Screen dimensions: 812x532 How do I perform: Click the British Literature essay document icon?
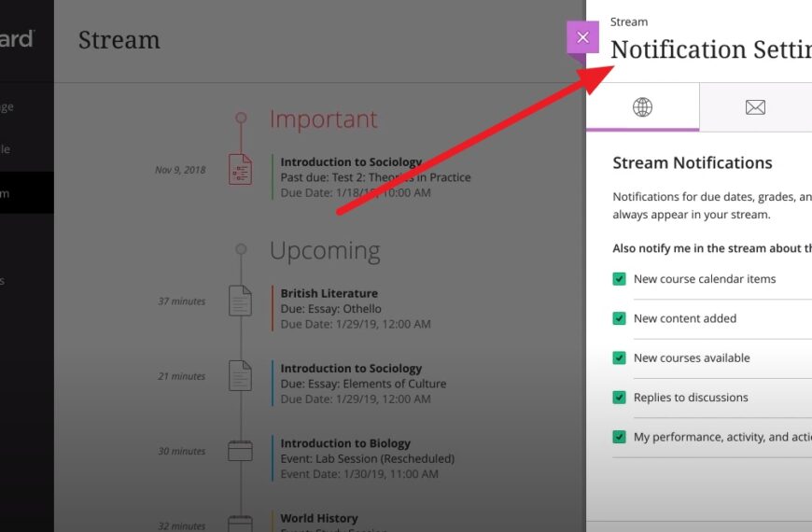coord(241,301)
